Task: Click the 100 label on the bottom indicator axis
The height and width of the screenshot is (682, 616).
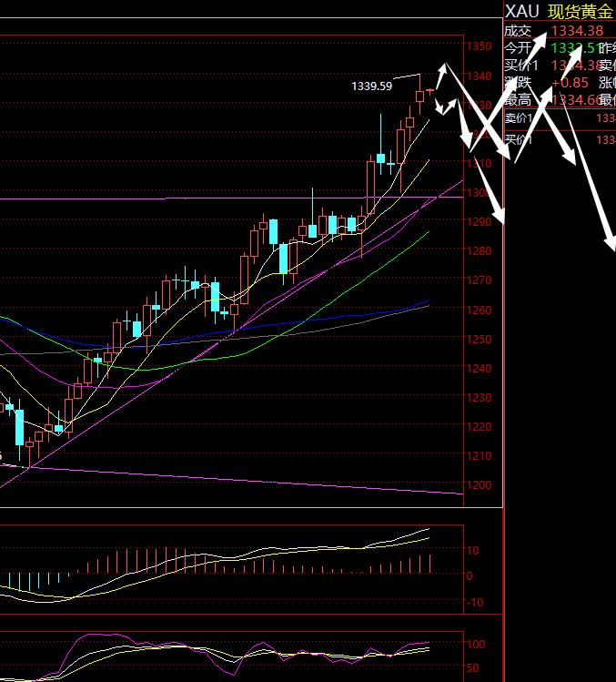Action: tap(476, 644)
